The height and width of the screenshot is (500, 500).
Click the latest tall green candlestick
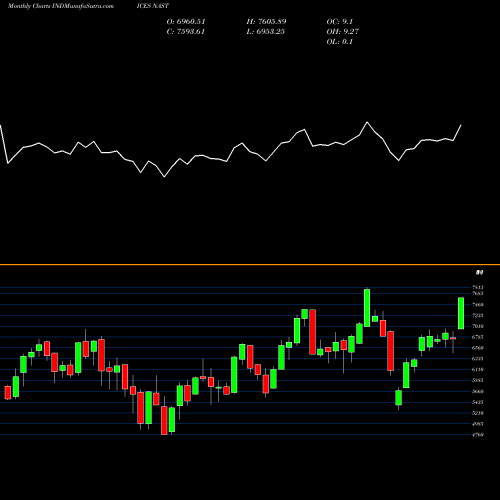click(x=461, y=313)
